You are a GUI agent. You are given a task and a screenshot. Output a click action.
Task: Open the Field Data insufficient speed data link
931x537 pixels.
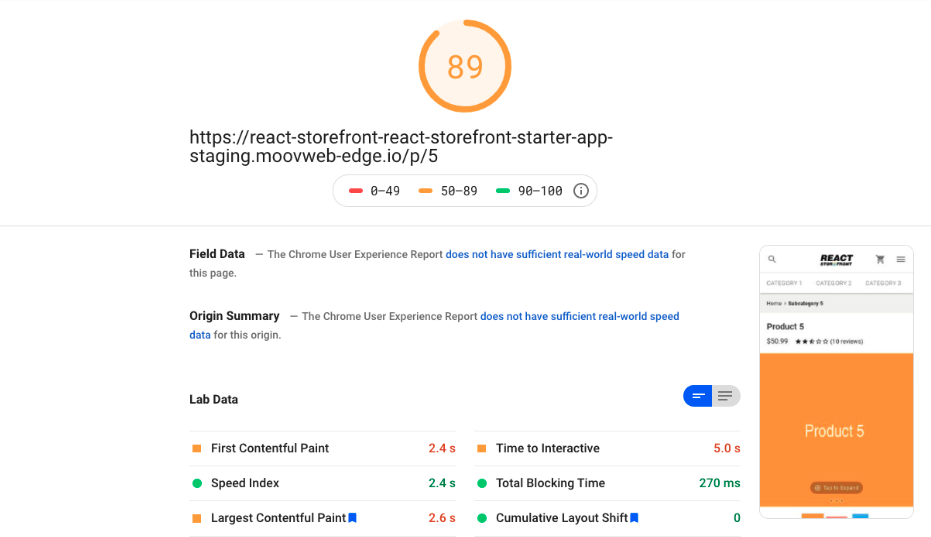tap(557, 254)
